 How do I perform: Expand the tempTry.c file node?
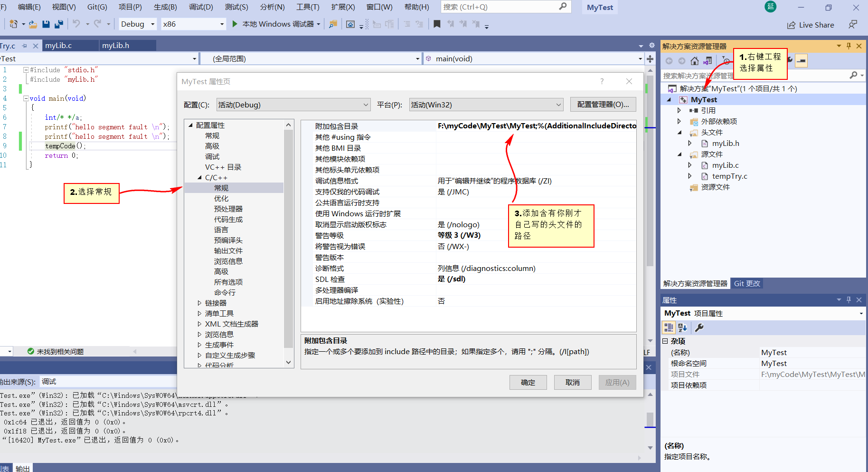point(690,176)
